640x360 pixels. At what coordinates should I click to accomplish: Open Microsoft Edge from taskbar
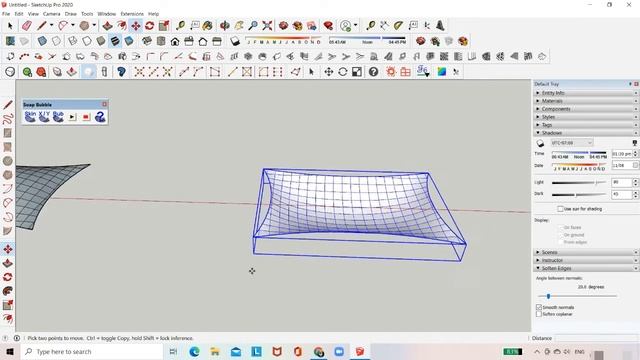click(194, 351)
